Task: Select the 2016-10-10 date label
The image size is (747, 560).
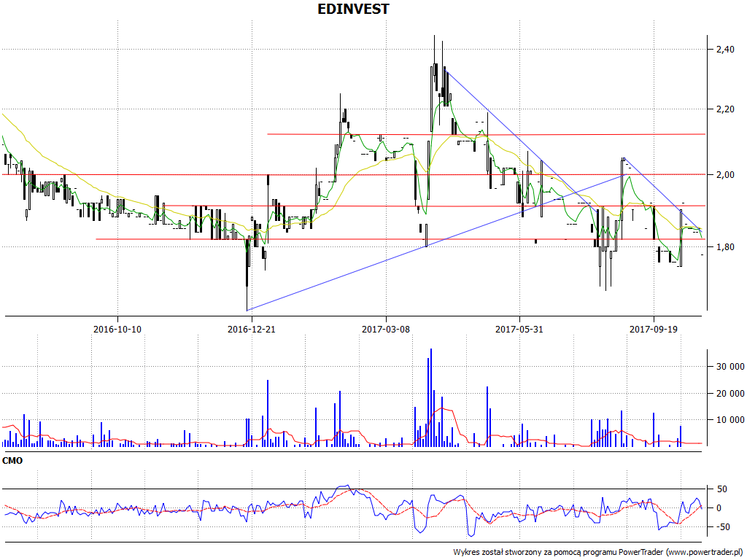Action: tap(117, 329)
